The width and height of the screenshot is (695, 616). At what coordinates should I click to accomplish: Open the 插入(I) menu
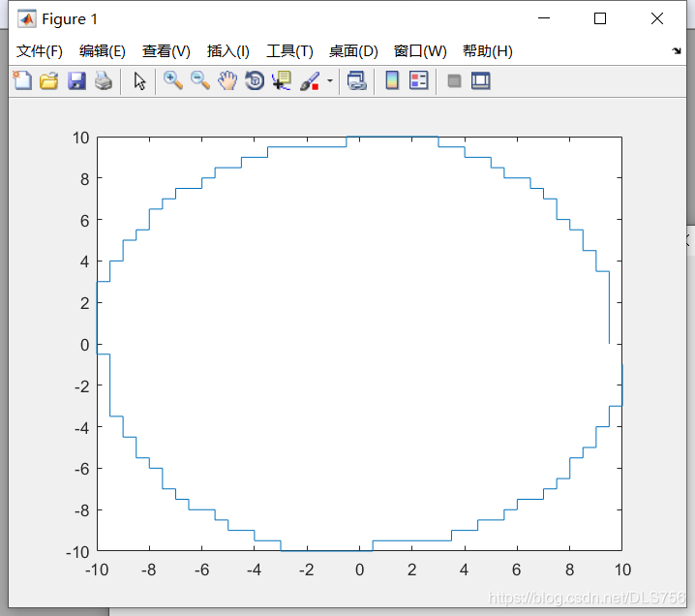[228, 51]
